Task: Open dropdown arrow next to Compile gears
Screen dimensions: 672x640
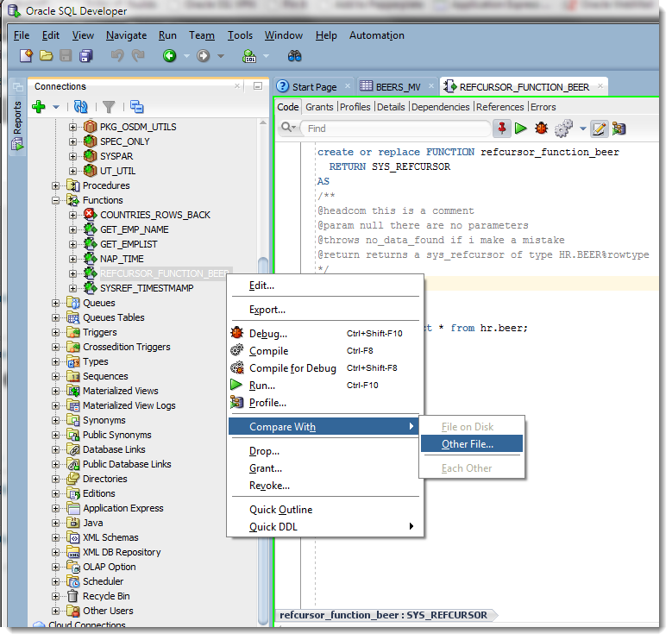Action: click(x=583, y=129)
